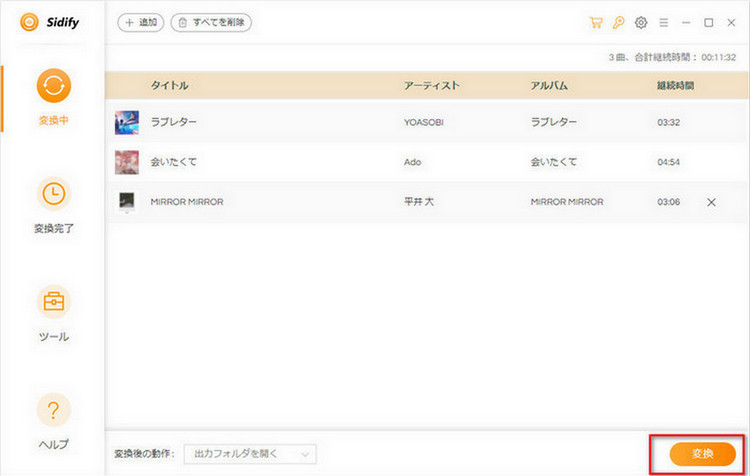Click the duration 03:06

(x=668, y=202)
